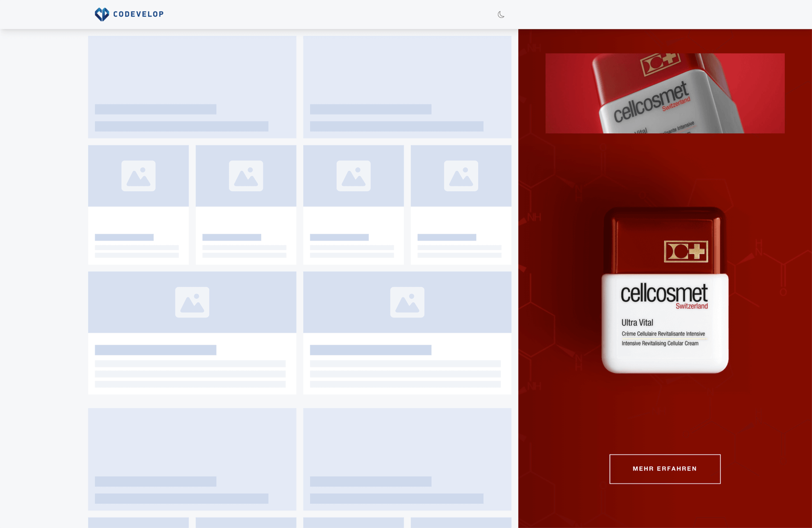Select the Cellcosmet Ultra Vital jar image
Viewport: 812px width, 528px height.
coord(665,290)
